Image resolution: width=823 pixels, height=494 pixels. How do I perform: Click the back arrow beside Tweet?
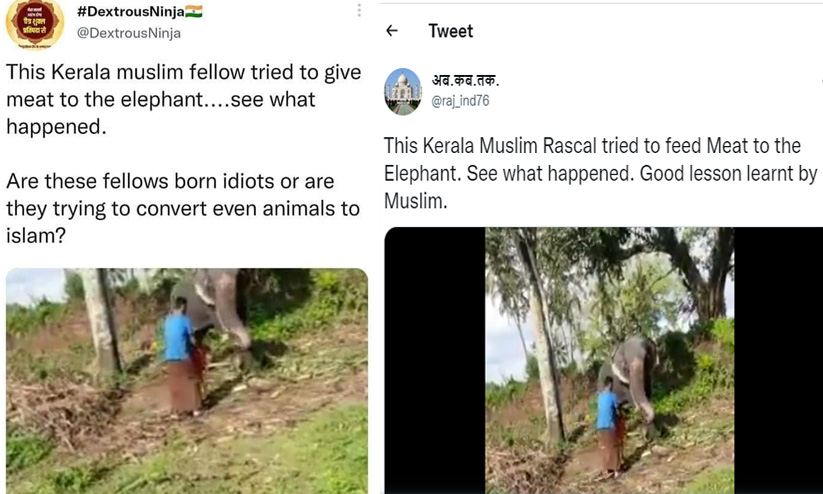point(392,31)
